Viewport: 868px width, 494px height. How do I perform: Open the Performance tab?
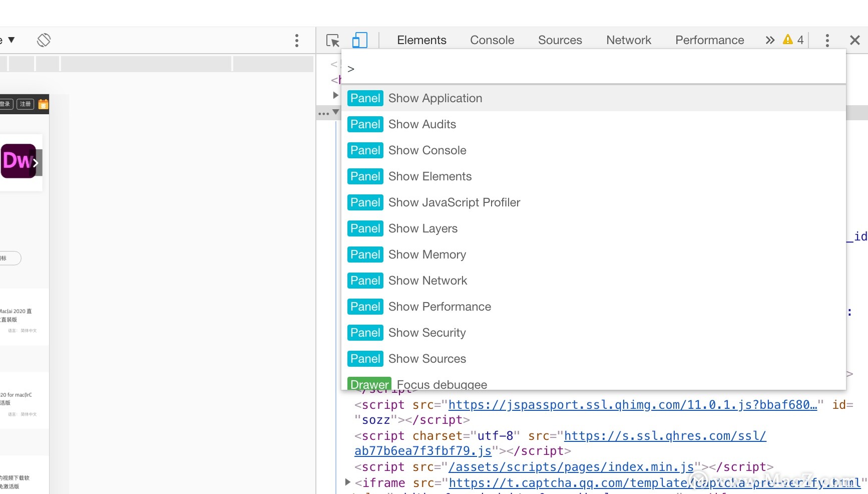[709, 40]
